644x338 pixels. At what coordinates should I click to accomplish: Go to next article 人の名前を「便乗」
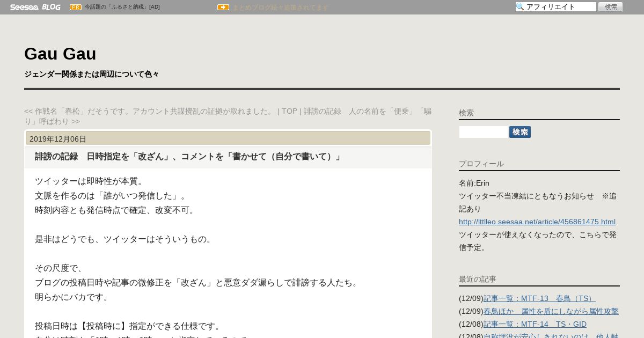(228, 116)
